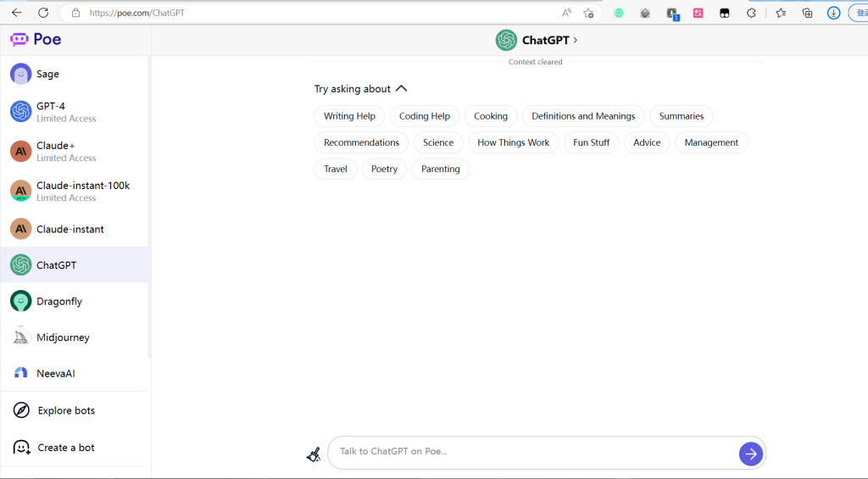The image size is (868, 479).
Task: Pick the Travel suggestion chip
Action: 336,169
